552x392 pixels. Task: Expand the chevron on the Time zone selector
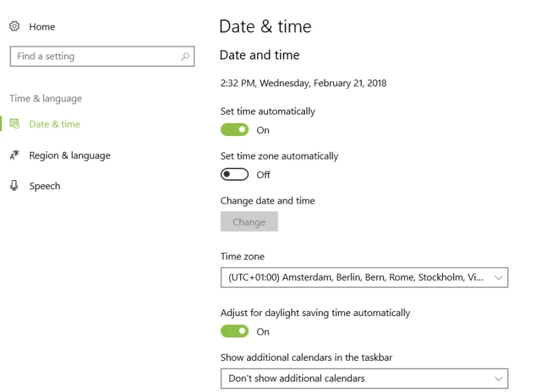(x=499, y=278)
